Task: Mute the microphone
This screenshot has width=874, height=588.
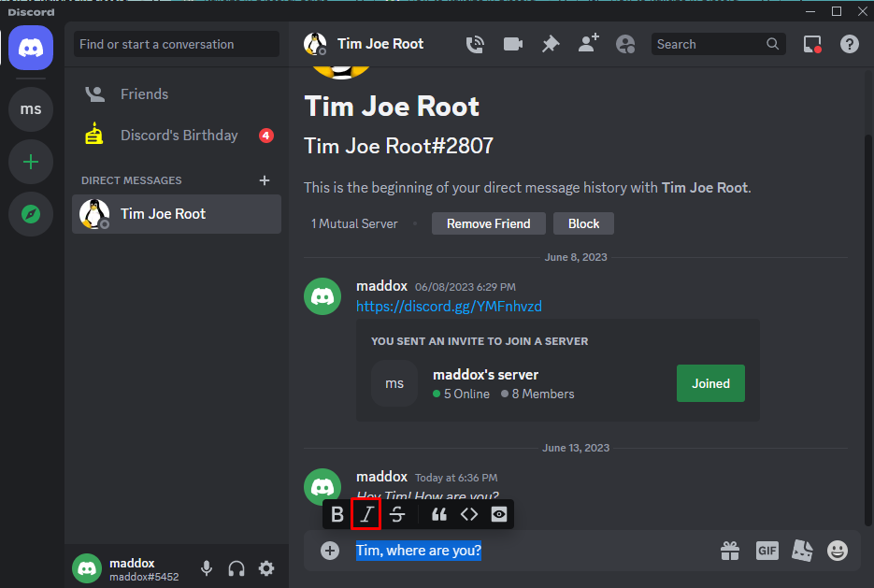Action: [x=207, y=568]
